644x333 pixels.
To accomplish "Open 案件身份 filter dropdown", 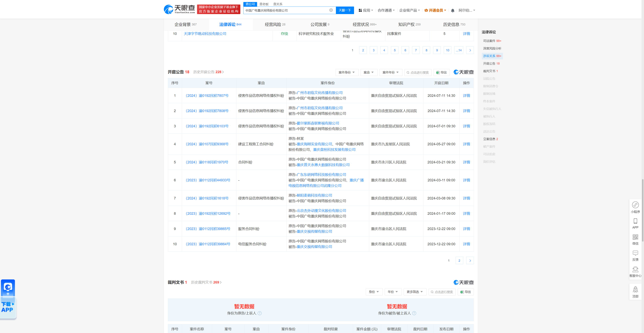I will click(x=347, y=72).
